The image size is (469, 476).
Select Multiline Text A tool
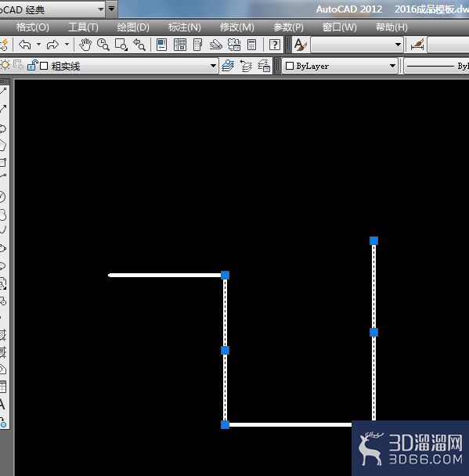point(3,404)
